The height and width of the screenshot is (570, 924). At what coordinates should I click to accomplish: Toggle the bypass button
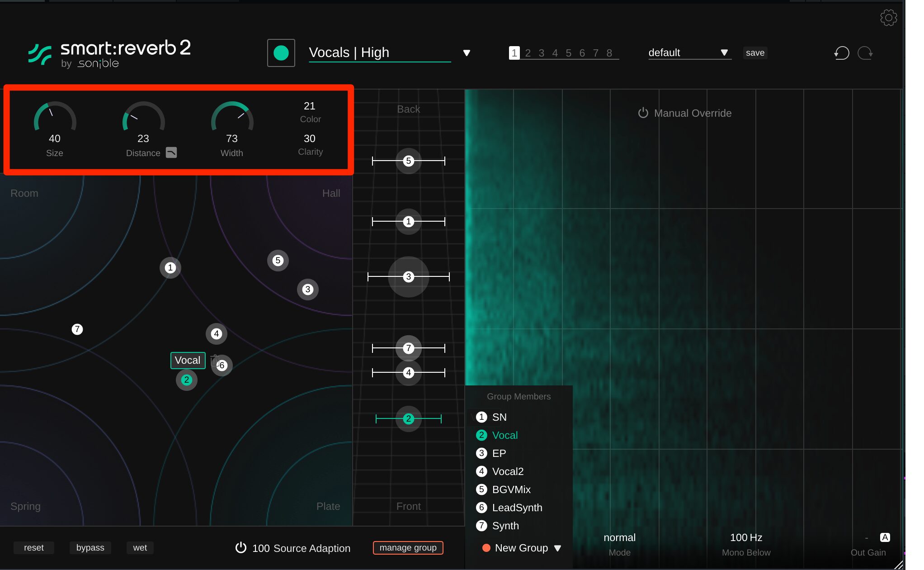(90, 548)
